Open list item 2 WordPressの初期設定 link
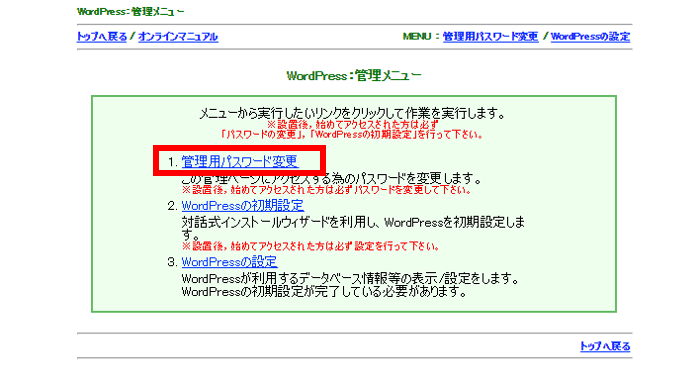The width and height of the screenshot is (700, 386). [242, 206]
